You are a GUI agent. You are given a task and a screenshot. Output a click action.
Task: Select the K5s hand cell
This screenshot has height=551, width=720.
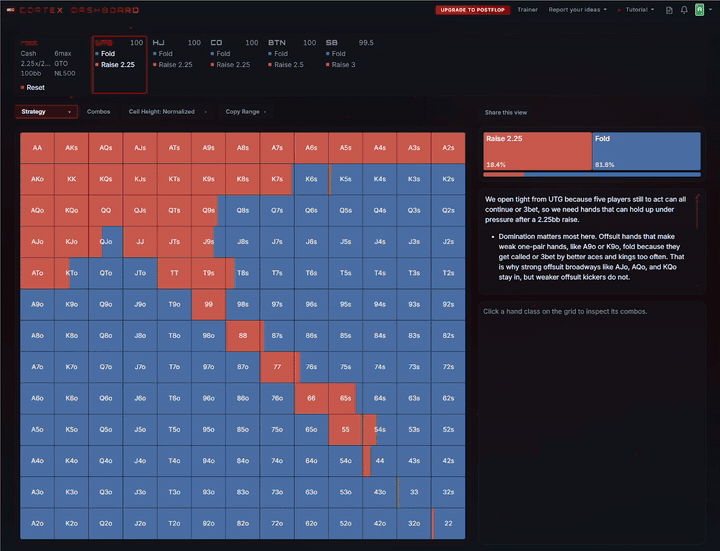tap(346, 179)
